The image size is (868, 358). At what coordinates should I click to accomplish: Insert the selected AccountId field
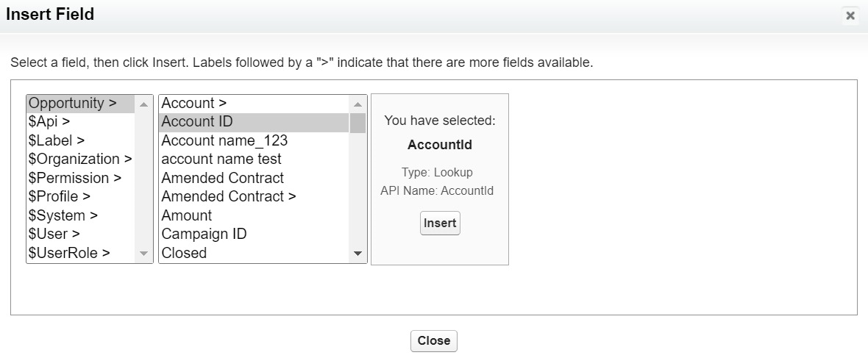click(x=440, y=223)
